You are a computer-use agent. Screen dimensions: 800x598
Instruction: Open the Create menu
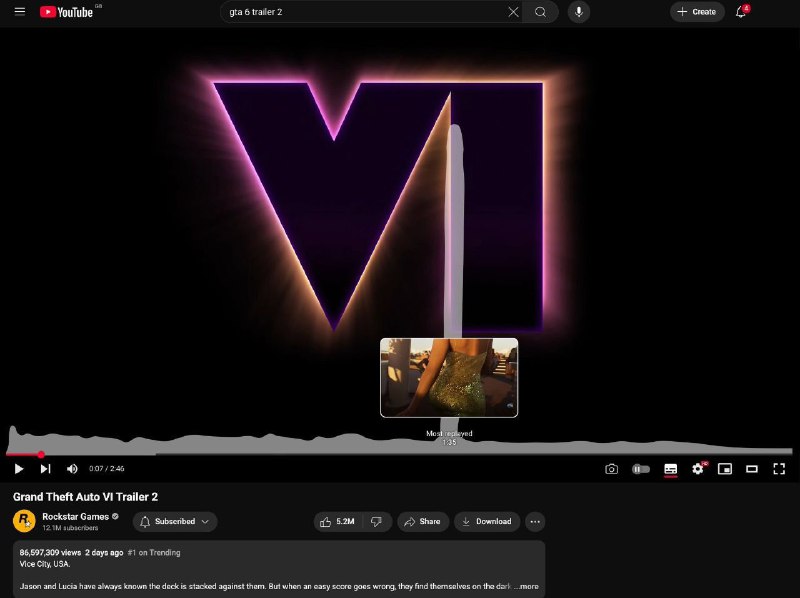[697, 12]
